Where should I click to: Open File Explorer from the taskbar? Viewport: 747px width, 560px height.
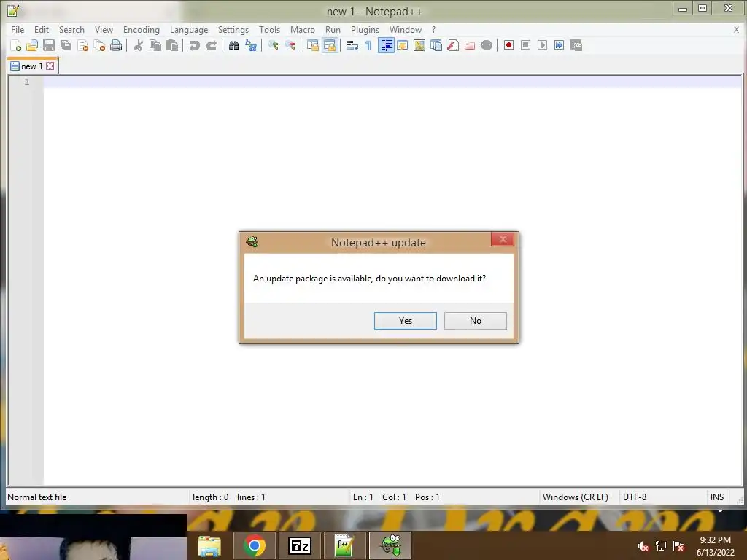pos(209,545)
